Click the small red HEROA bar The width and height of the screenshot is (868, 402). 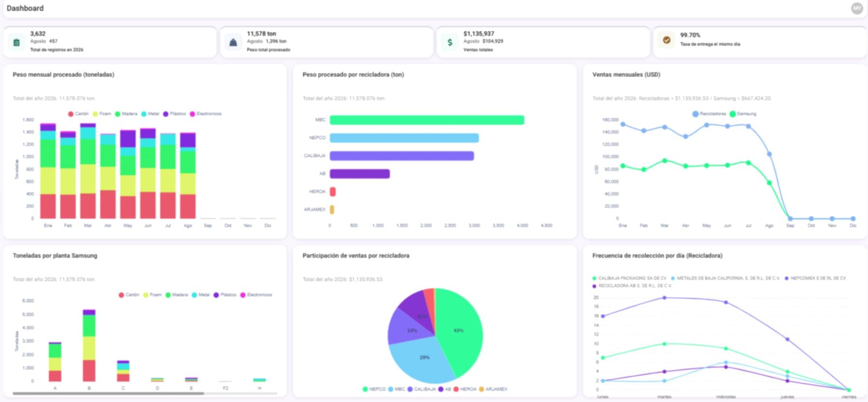click(333, 191)
